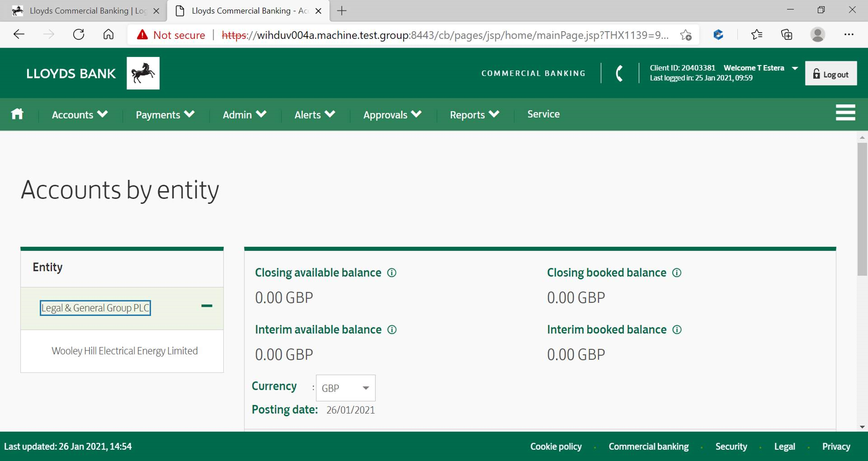Image resolution: width=868 pixels, height=461 pixels.
Task: Click the browser home button
Action: (108, 34)
